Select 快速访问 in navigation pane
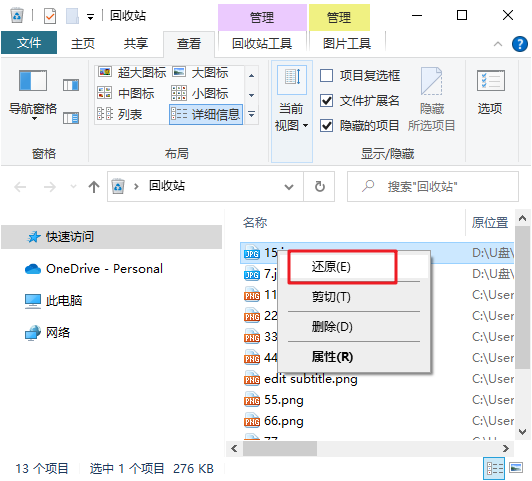The width and height of the screenshot is (532, 481). tap(111, 237)
